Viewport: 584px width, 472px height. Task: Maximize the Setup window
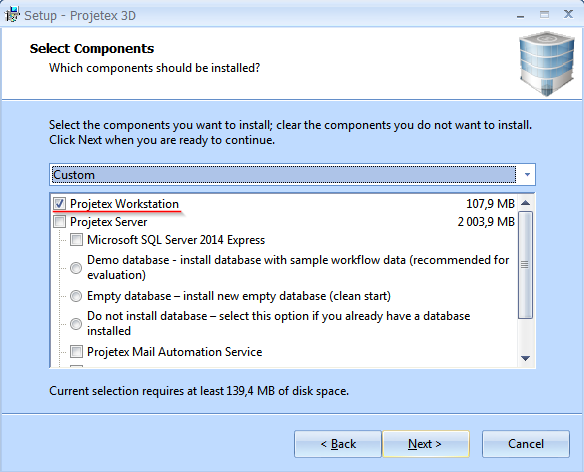click(544, 15)
